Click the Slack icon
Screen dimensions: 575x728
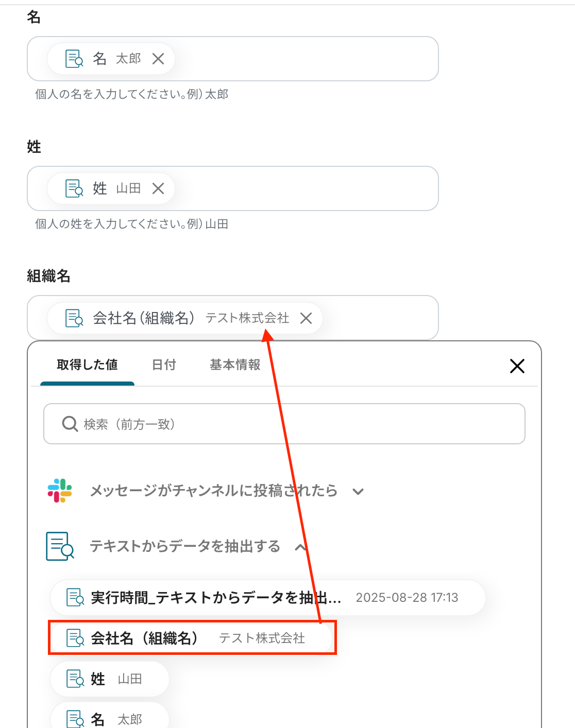tap(60, 491)
